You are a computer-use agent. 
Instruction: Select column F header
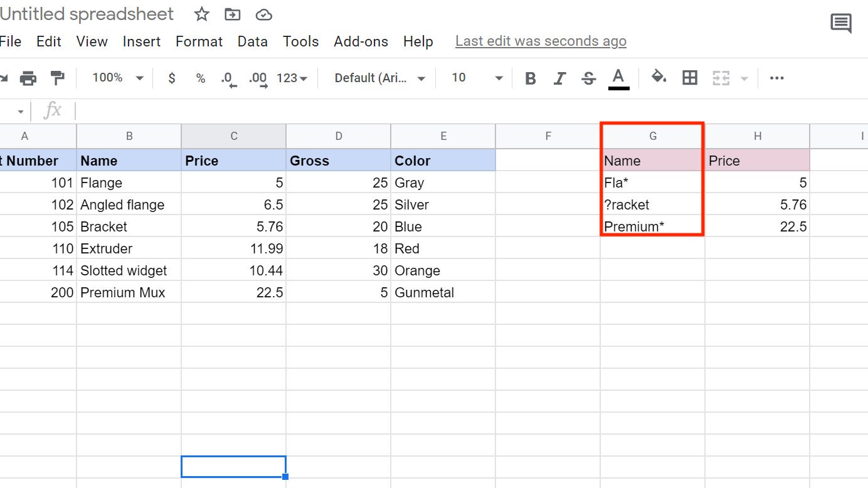tap(548, 136)
